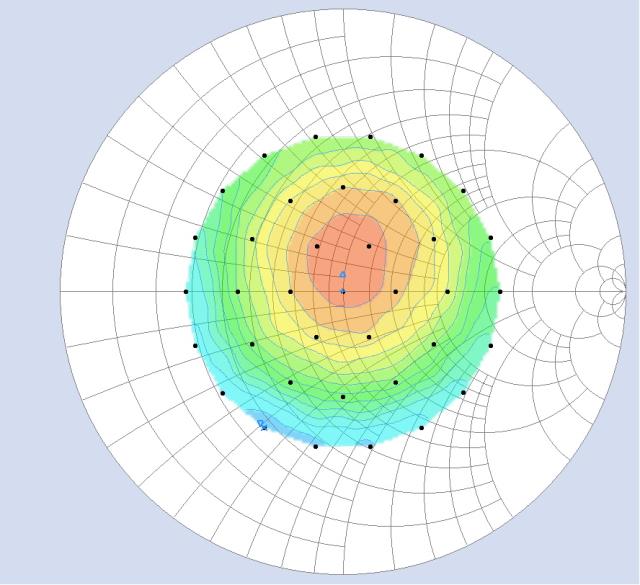Select the blue dot marker at chart center

[342, 291]
